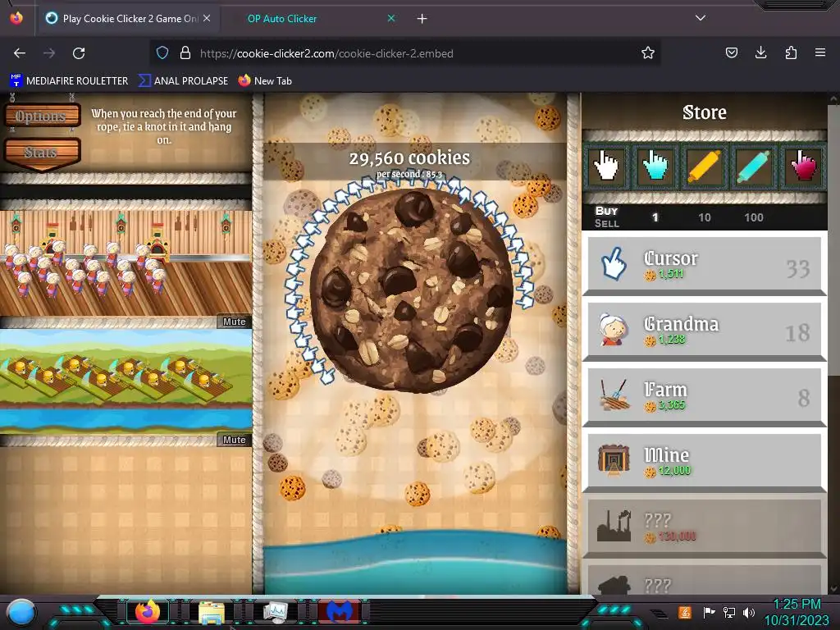Set purchase amount to 10
Viewport: 840px width, 630px height.
click(x=705, y=217)
